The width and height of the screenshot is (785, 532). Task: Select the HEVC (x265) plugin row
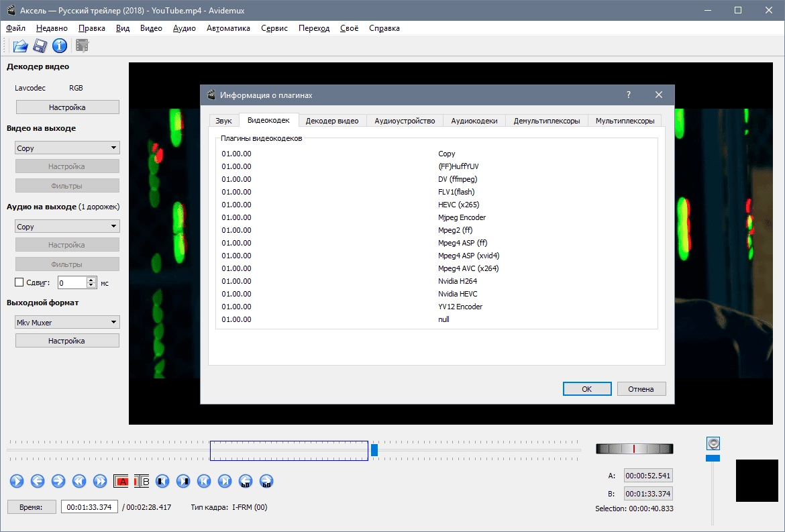(x=437, y=205)
